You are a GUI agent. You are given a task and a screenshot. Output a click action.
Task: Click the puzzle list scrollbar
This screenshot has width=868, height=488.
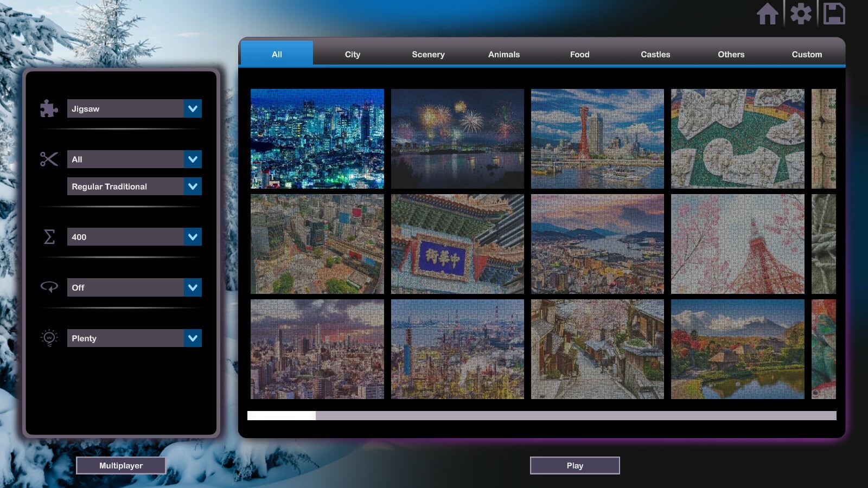point(282,415)
